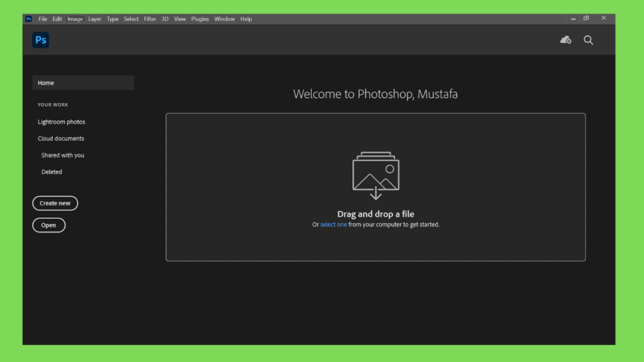Open the Edit menu
Viewport: 644px width, 362px height.
(57, 19)
